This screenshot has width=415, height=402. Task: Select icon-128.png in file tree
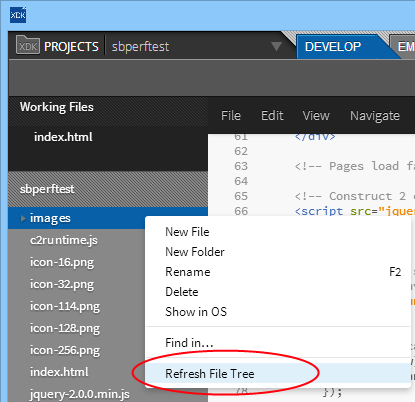[x=65, y=328]
